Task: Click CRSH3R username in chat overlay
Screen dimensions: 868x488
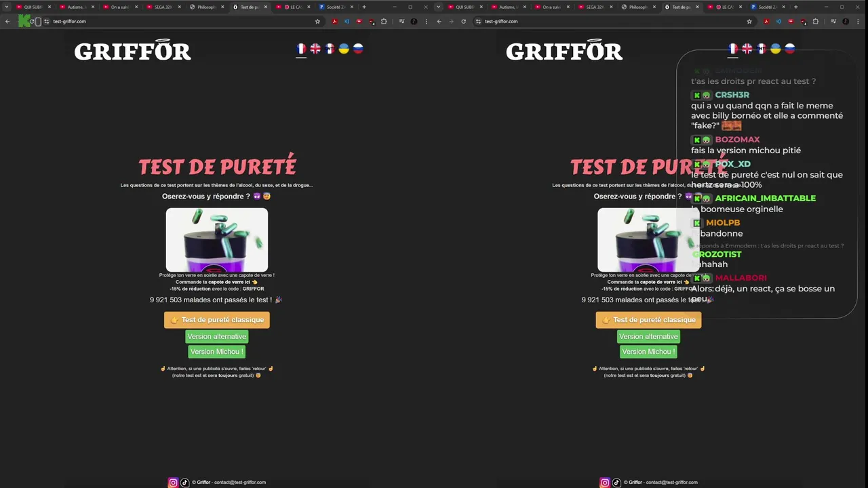Action: (732, 95)
